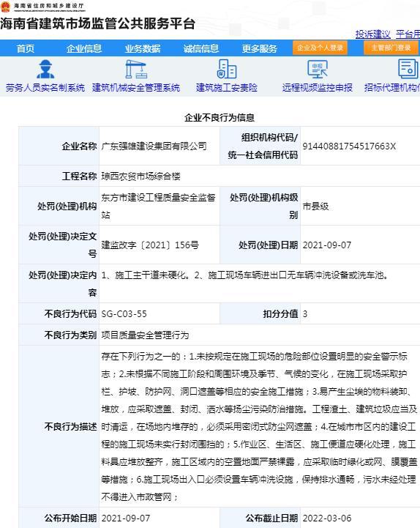Select publication start date 2021-09-07
This screenshot has width=420, height=528.
126,518
